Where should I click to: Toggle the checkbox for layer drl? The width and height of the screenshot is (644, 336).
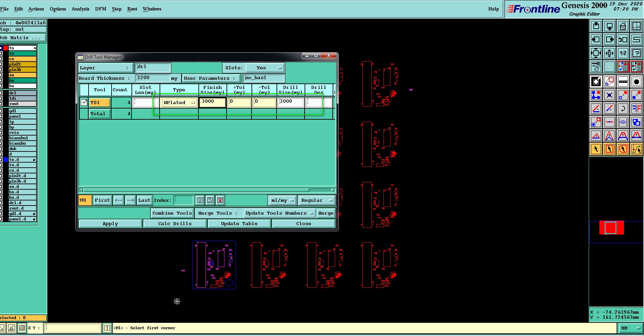(x=1, y=93)
